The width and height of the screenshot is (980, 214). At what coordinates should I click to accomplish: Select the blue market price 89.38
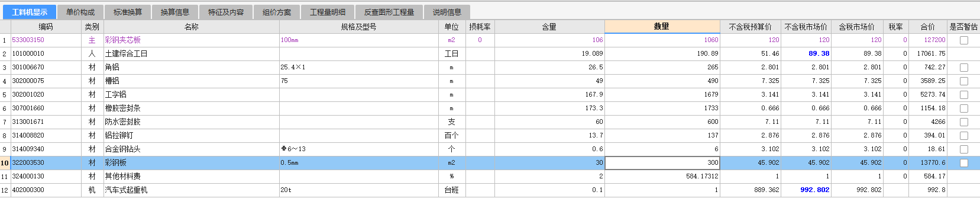click(x=806, y=54)
